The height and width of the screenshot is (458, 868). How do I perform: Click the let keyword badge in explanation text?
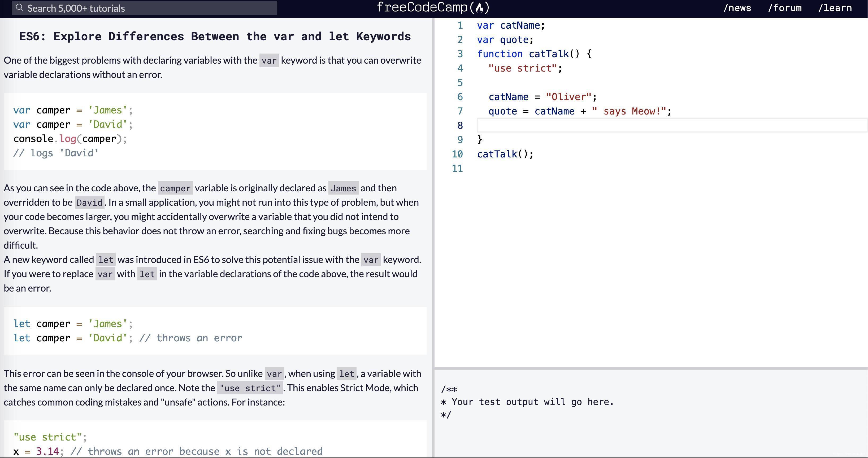point(106,260)
